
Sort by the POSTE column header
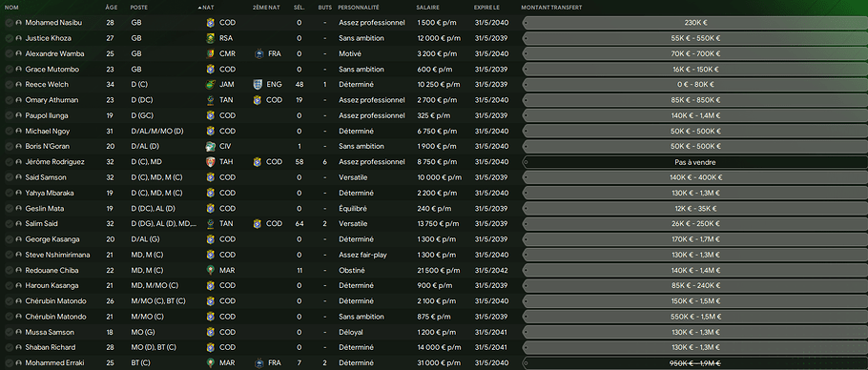(139, 8)
